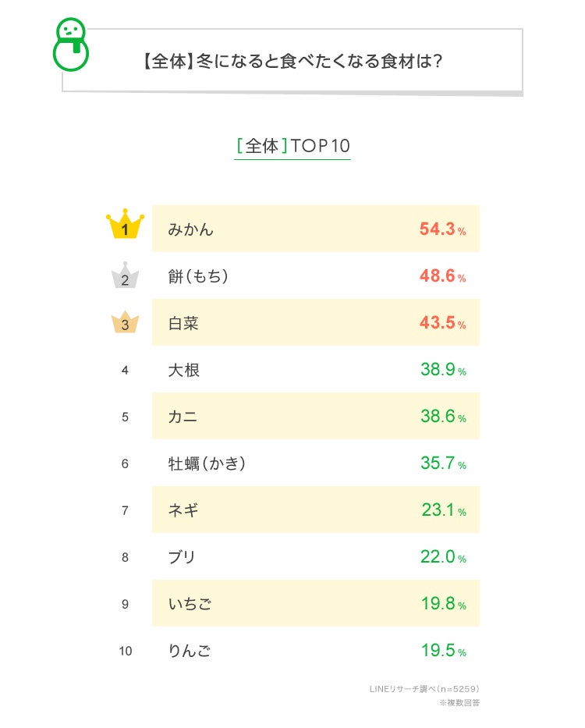Click the りんご item label
Image resolution: width=585 pixels, height=728 pixels.
pos(190,651)
